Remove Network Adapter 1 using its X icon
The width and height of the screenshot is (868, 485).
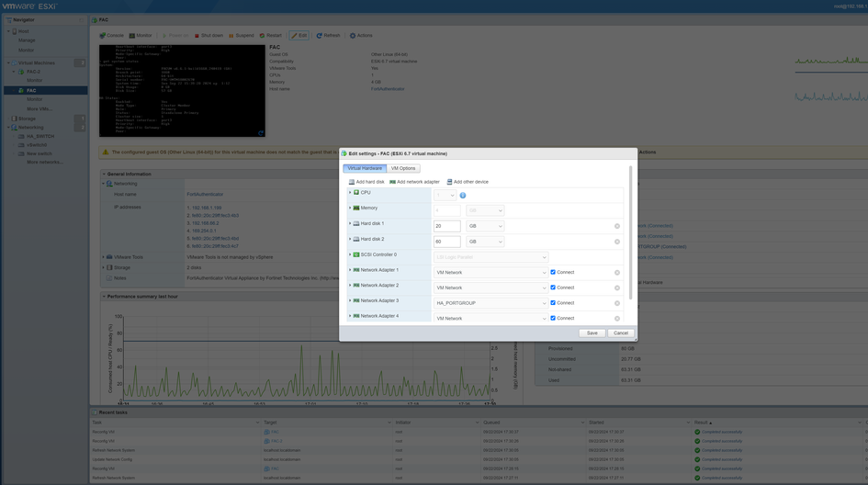coord(617,273)
